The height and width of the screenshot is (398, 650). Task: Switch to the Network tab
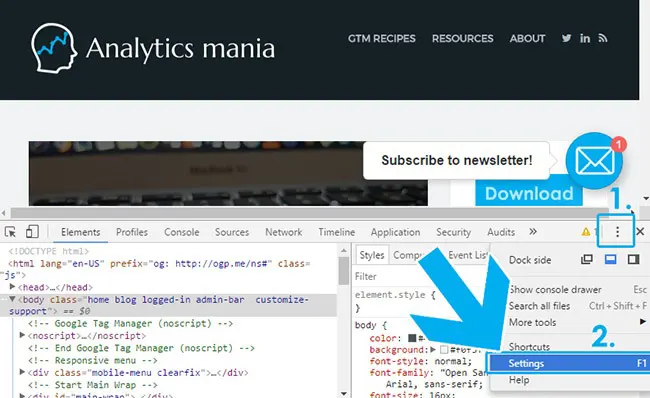[284, 232]
